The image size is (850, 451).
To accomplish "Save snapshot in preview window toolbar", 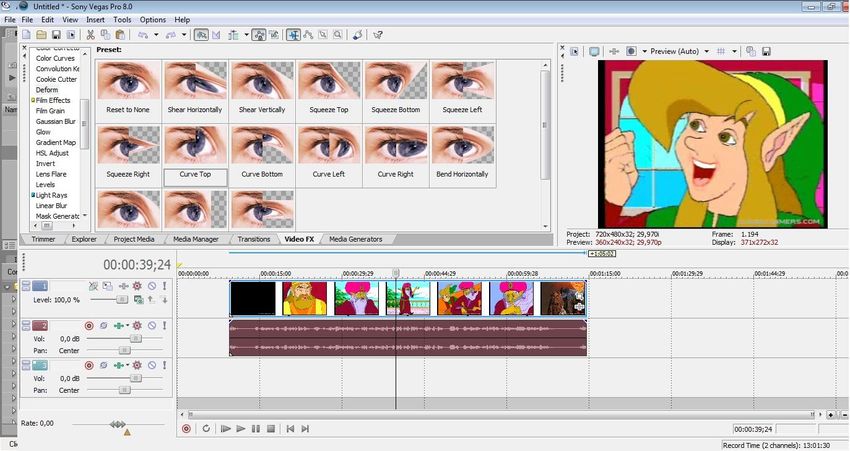I will coord(767,51).
